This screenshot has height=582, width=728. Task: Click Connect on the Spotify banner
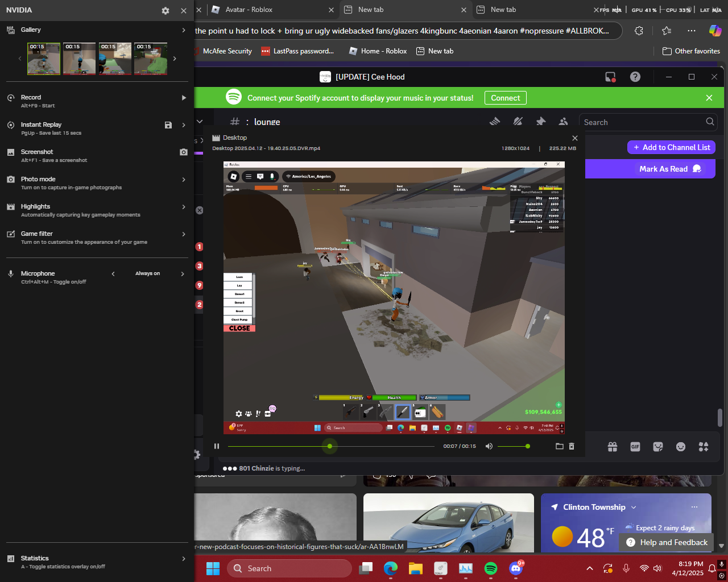506,98
